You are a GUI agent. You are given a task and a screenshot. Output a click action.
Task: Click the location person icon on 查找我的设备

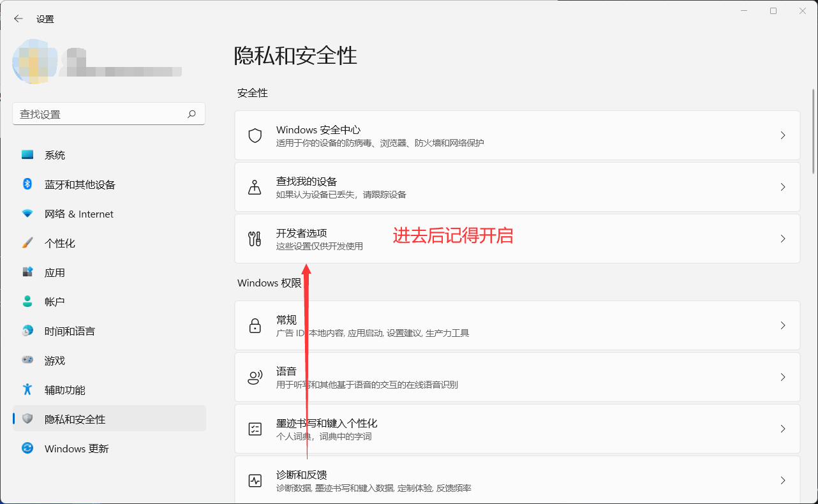point(255,187)
